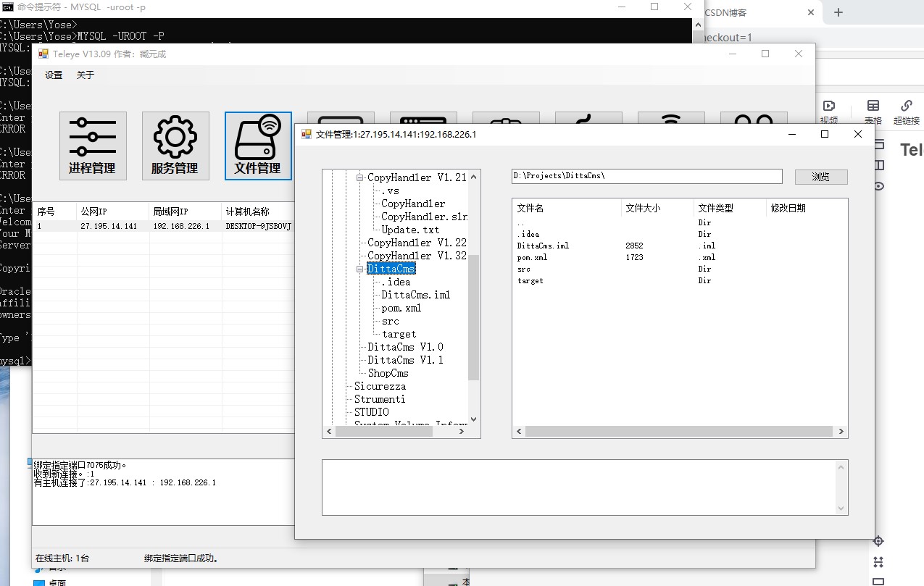The width and height of the screenshot is (924, 586).
Task: Click tree scrollbar down arrow
Action: coord(474,419)
